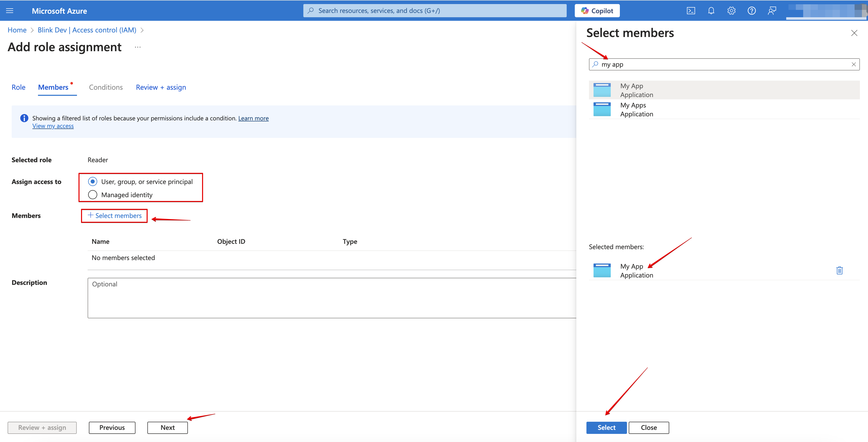Screen dimensions: 868x442
Task: Click into the Description optional textbox
Action: click(332, 298)
